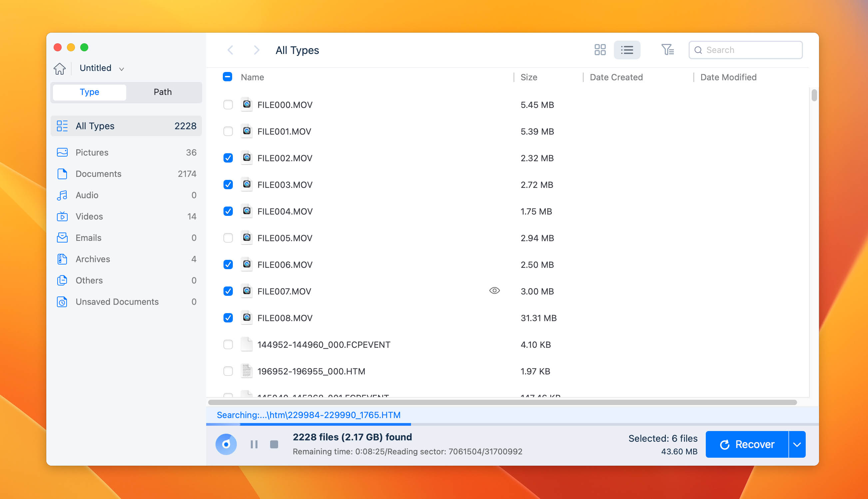Check the FILE001.MOV checkbox
This screenshot has width=868, height=499.
point(228,131)
